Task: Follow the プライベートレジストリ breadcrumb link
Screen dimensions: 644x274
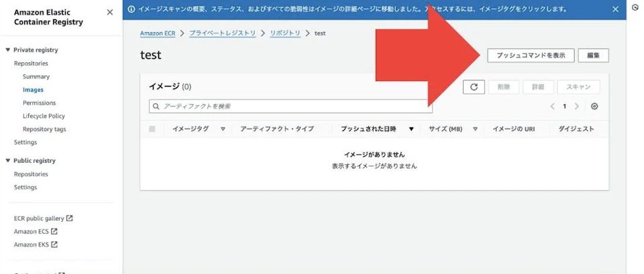Action: pyautogui.click(x=223, y=33)
